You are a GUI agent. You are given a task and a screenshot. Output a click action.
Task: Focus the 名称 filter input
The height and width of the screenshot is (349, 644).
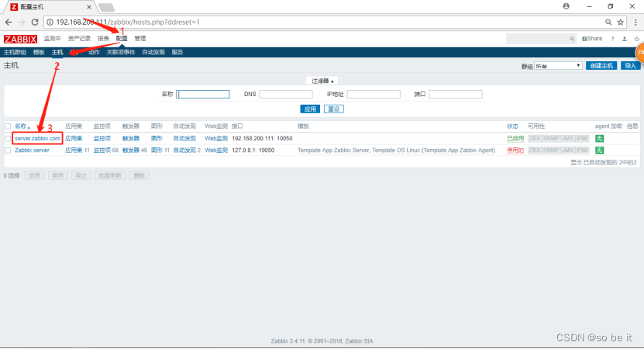coord(203,94)
